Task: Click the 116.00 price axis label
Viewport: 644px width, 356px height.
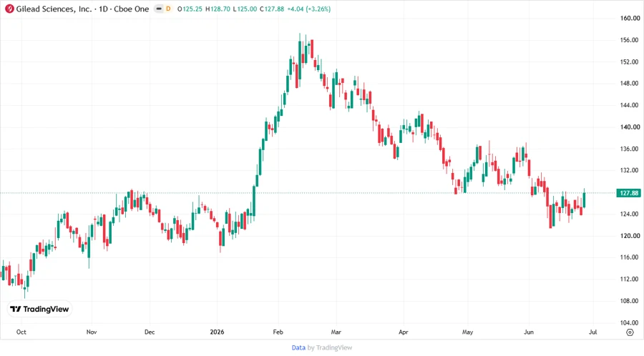Action: pyautogui.click(x=630, y=257)
